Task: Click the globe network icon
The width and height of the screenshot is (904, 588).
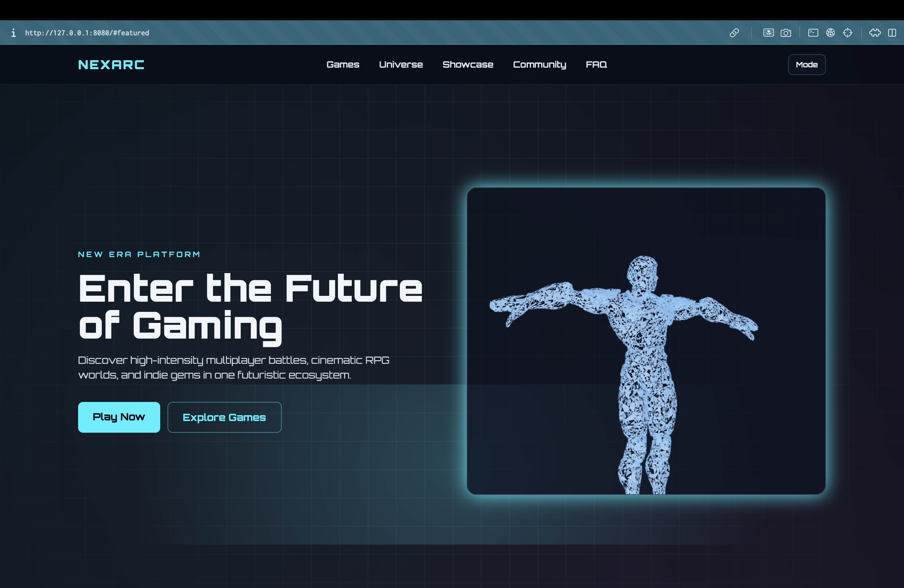Action: click(x=831, y=33)
